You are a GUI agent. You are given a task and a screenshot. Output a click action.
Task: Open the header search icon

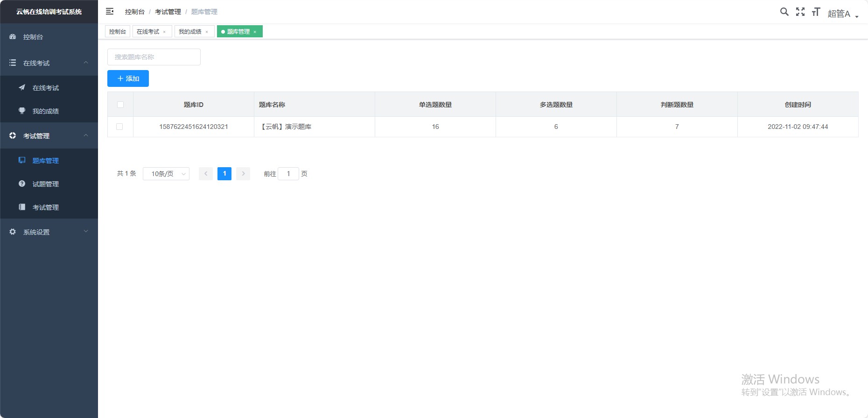coord(784,12)
